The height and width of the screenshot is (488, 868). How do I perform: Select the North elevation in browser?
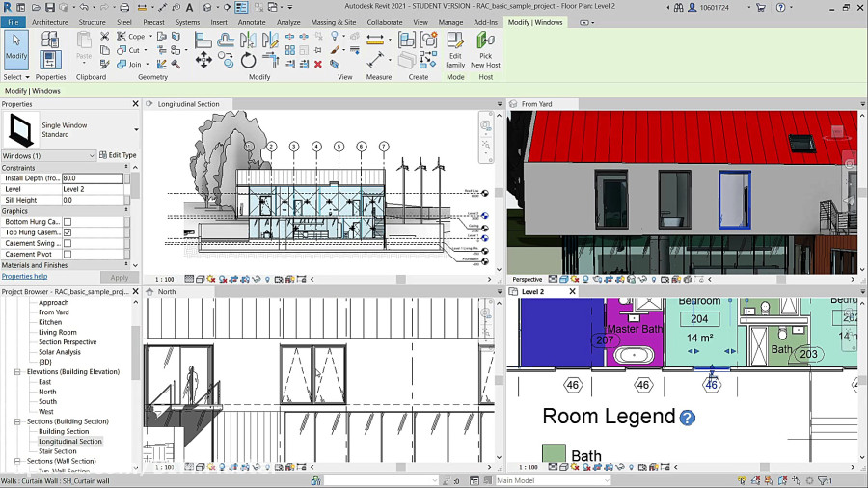pos(47,392)
